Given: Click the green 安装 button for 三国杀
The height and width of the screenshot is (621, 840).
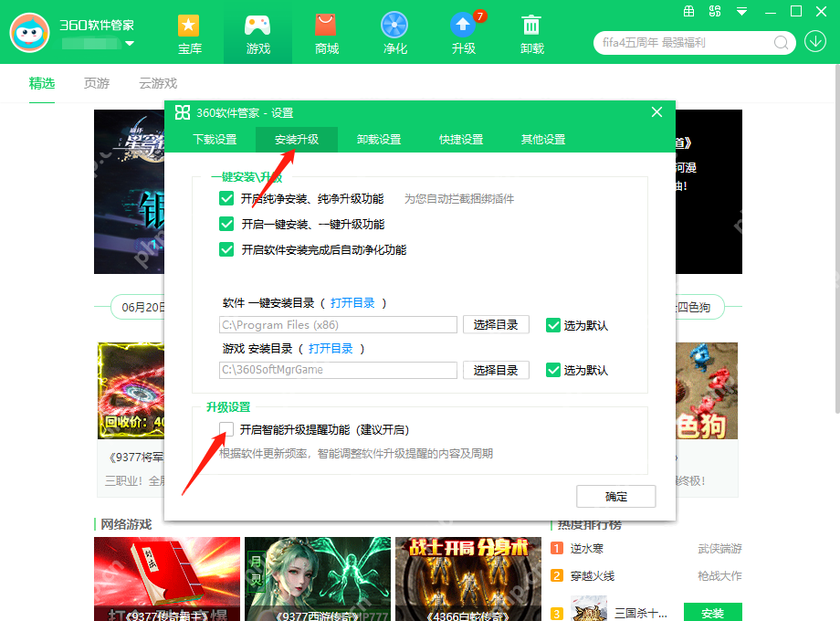Looking at the screenshot, I should [712, 613].
